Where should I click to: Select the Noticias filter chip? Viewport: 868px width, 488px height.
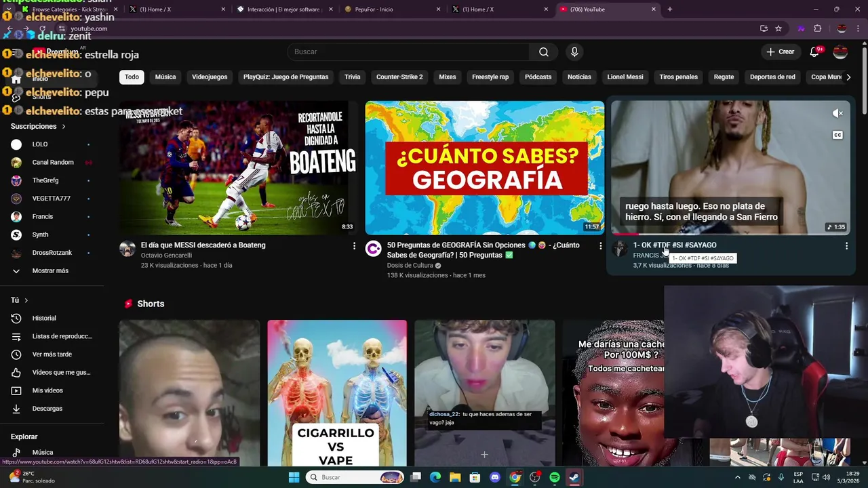[579, 77]
